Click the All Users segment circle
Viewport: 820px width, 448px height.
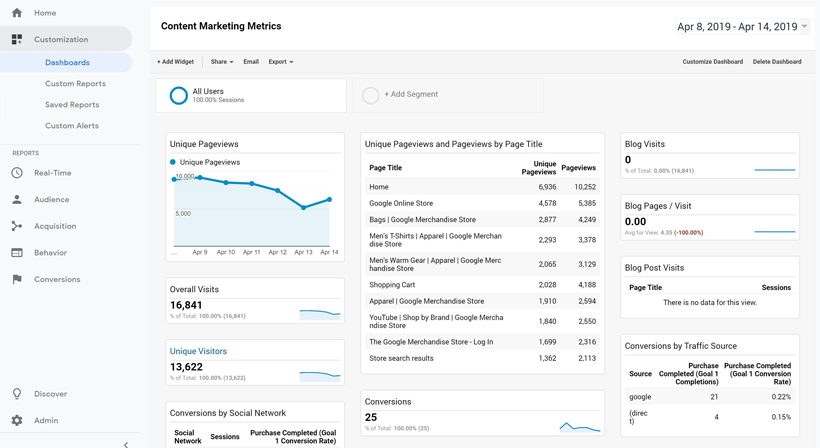[178, 96]
